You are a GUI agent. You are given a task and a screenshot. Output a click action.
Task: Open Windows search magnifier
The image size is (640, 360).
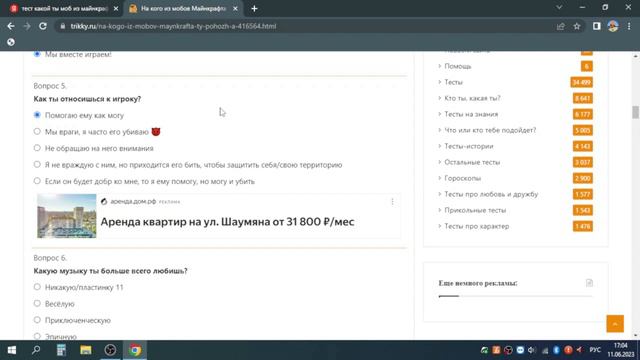tap(36, 350)
